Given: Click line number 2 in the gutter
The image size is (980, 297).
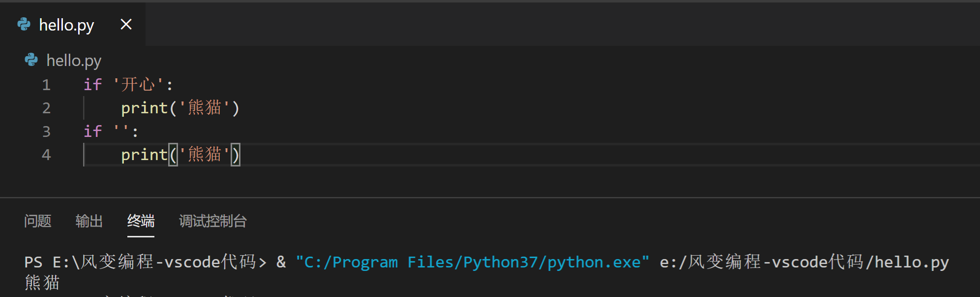Looking at the screenshot, I should click(x=46, y=108).
